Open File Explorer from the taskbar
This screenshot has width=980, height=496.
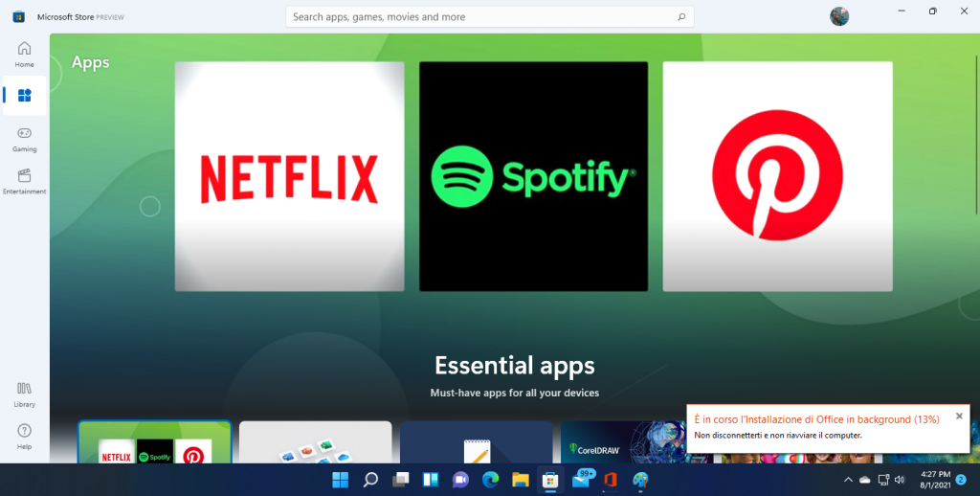coord(521,480)
